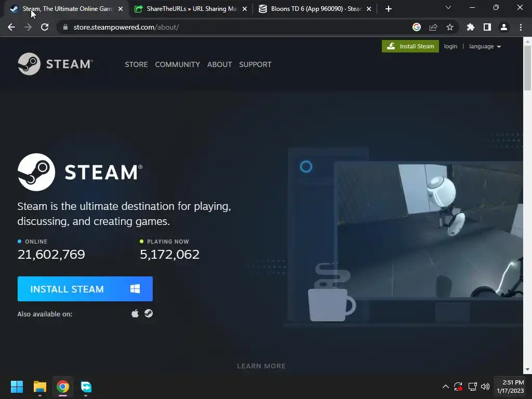
Task: Click the browser forward arrow
Action: click(28, 27)
